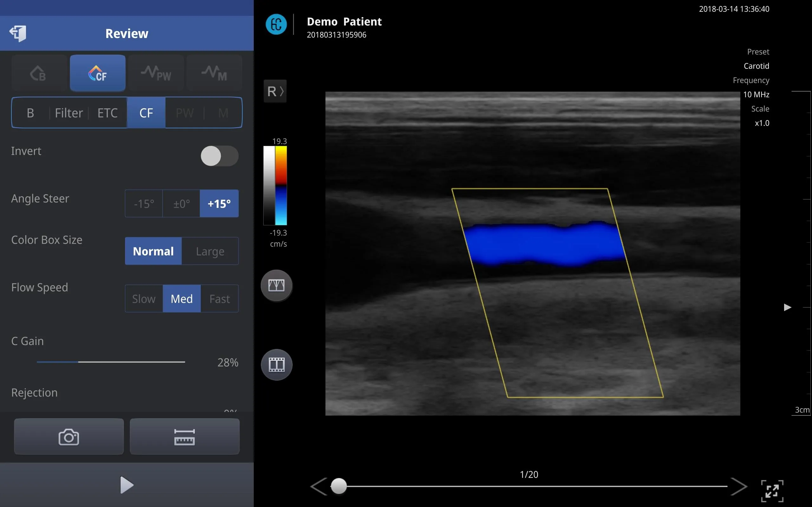Open measurements via the ruler icon
The width and height of the screenshot is (812, 507).
185,436
